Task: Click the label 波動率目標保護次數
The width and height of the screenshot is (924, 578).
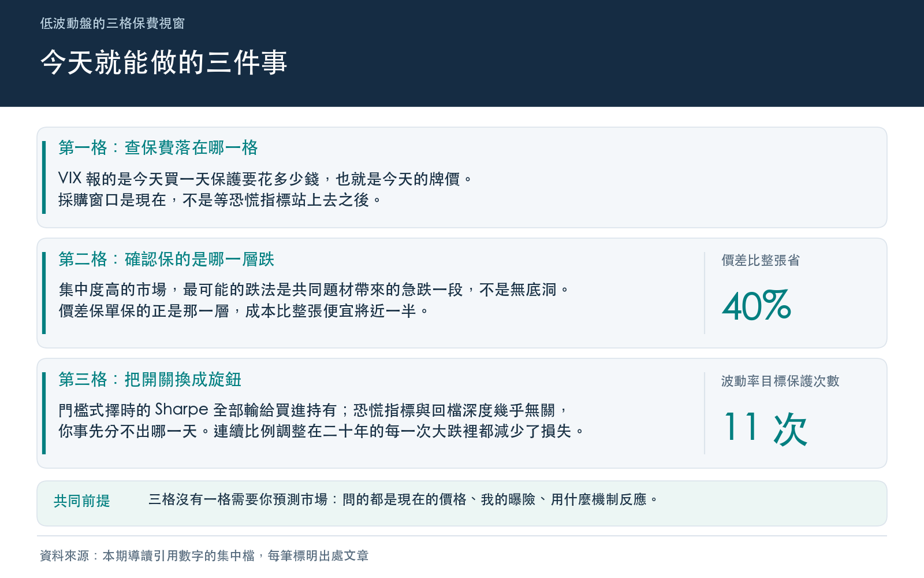Action: pos(780,381)
